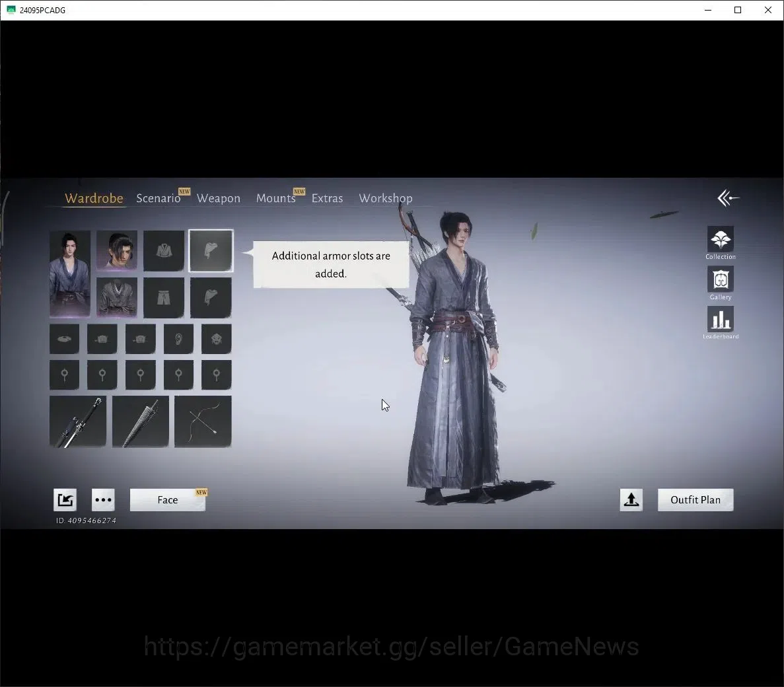Open the Gallery icon
The image size is (784, 687).
(x=720, y=279)
